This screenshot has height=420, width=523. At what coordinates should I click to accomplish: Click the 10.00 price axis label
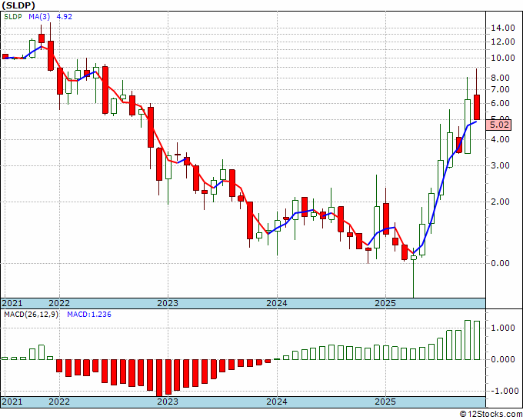(x=503, y=58)
